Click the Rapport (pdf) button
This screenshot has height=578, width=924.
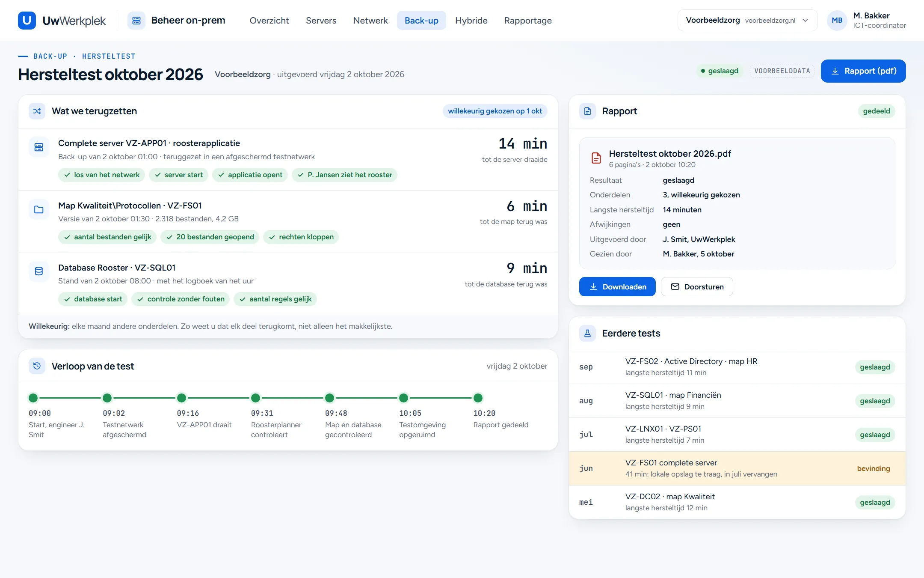[x=863, y=71]
